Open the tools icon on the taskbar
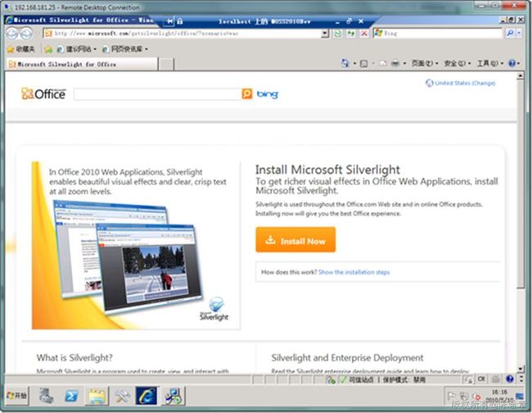This screenshot has height=413, width=532. (x=122, y=396)
